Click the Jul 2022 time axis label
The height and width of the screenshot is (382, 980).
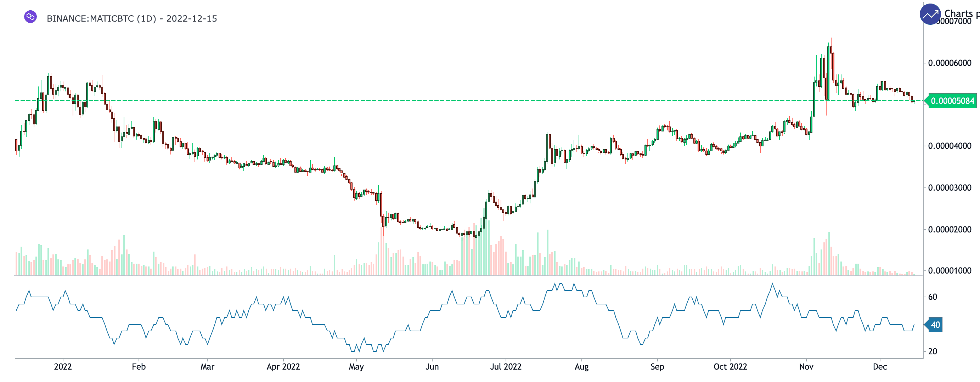coord(506,367)
